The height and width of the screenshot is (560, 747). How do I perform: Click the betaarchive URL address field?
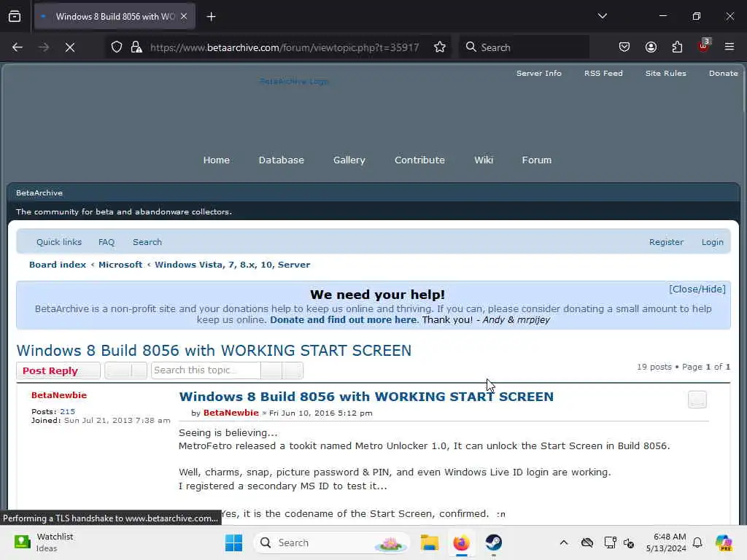(x=285, y=47)
